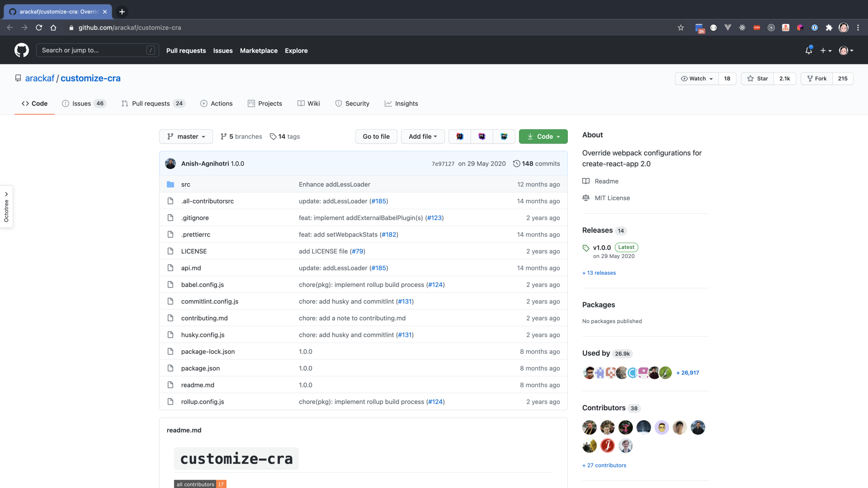The image size is (868, 488).
Task: Open the notifications bell
Action: click(808, 51)
